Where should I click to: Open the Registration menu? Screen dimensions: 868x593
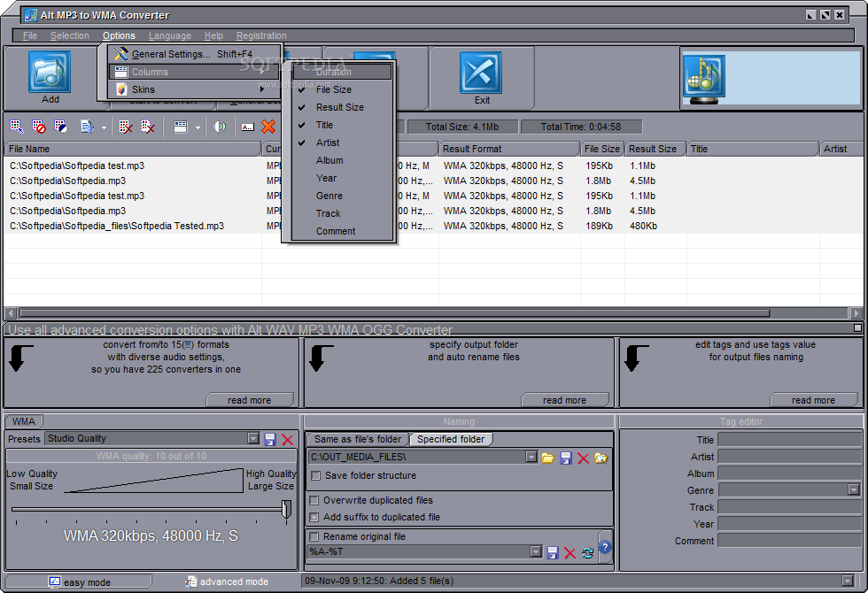[x=261, y=35]
